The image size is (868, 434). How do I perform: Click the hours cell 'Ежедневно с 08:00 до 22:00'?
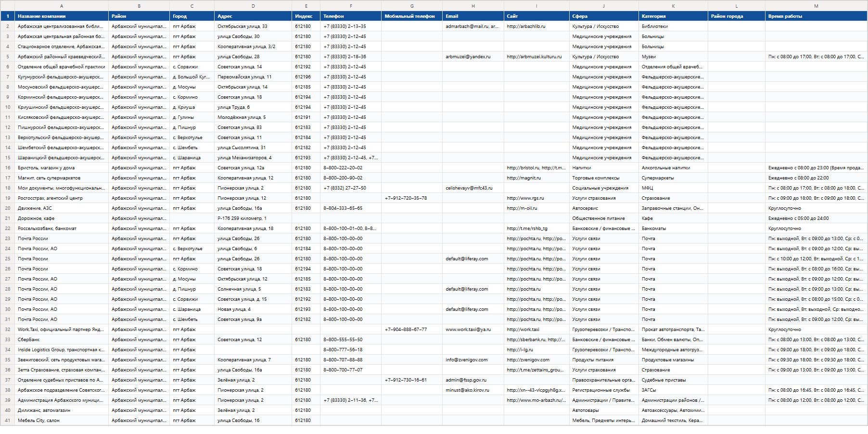click(x=816, y=178)
